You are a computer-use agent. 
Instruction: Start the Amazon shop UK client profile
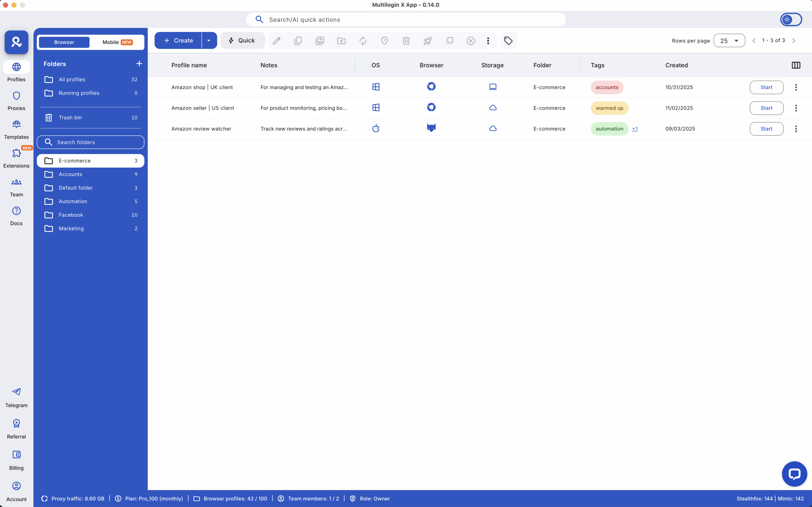point(766,87)
